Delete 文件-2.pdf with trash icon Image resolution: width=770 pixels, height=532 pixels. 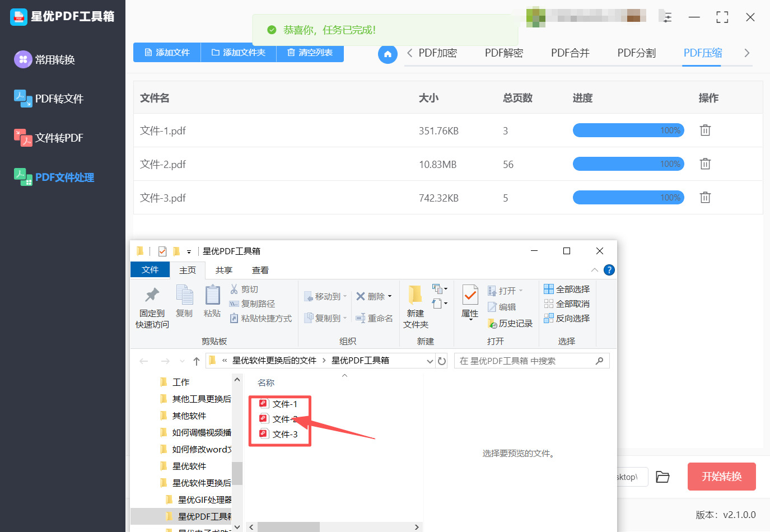click(x=705, y=164)
